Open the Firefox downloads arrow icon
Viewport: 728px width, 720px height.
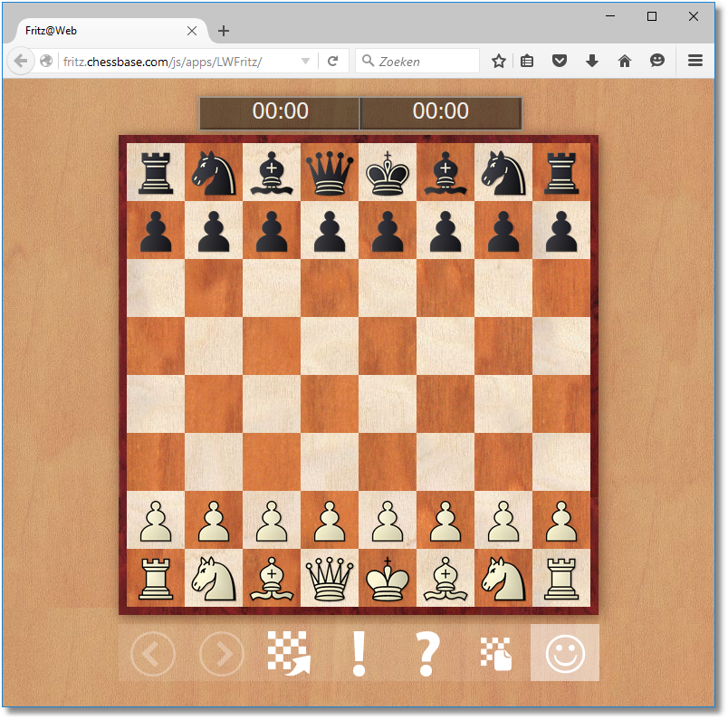click(x=591, y=60)
